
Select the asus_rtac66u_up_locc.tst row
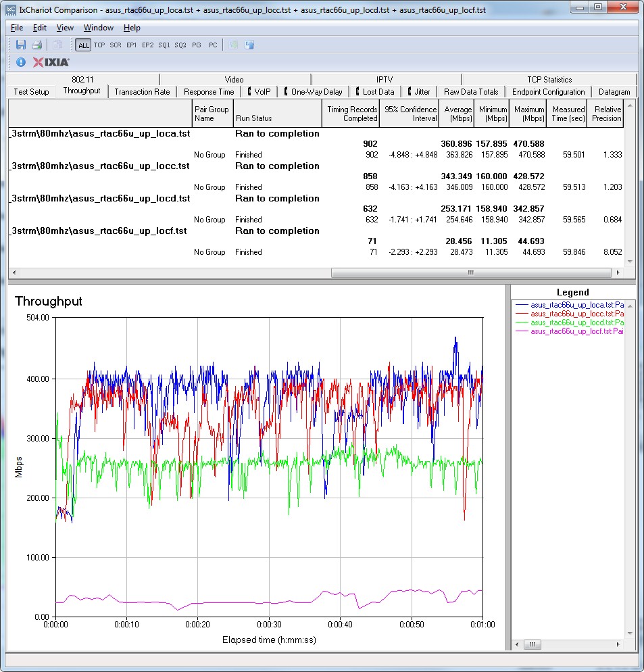click(316, 166)
